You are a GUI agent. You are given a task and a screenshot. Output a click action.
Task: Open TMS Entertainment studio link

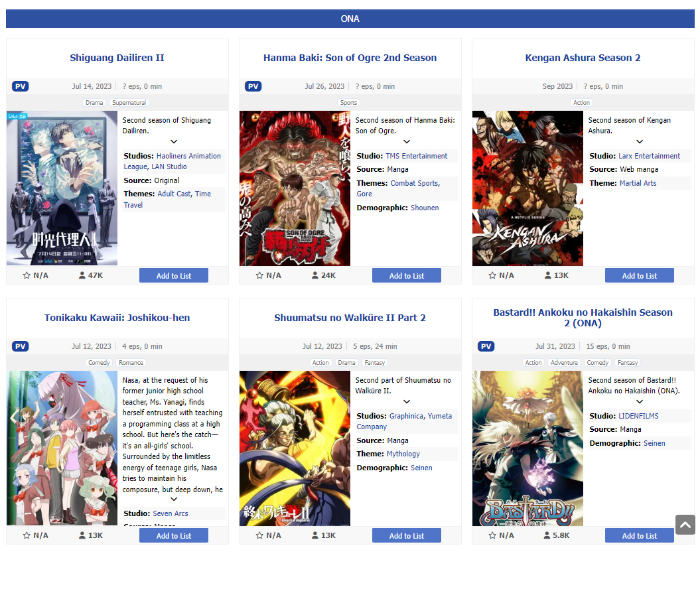[x=417, y=156]
